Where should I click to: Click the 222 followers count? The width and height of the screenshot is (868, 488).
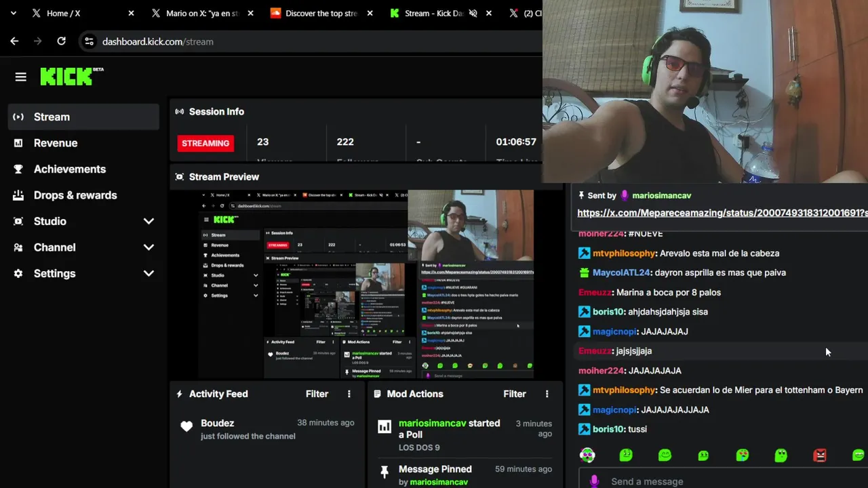coord(345,142)
